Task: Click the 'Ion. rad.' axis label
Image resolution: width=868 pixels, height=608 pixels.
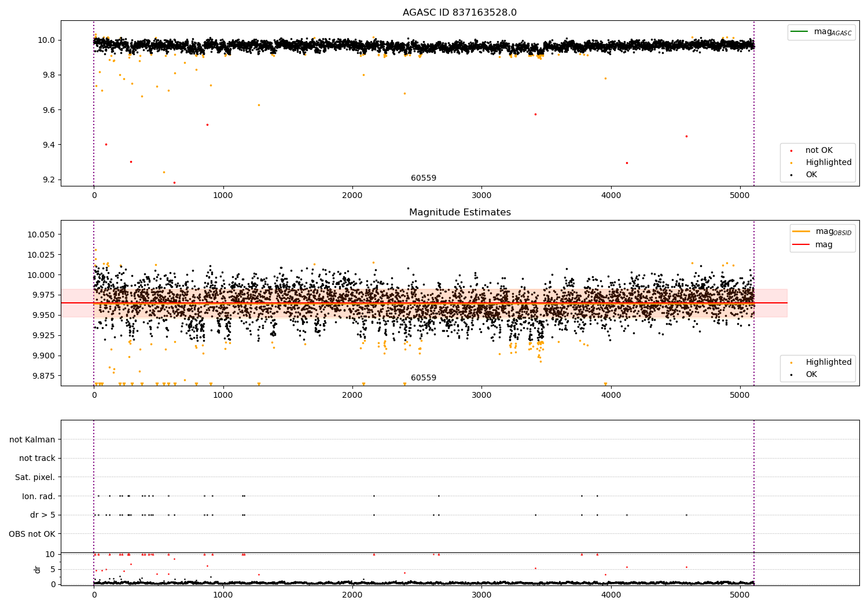Action: (x=39, y=496)
